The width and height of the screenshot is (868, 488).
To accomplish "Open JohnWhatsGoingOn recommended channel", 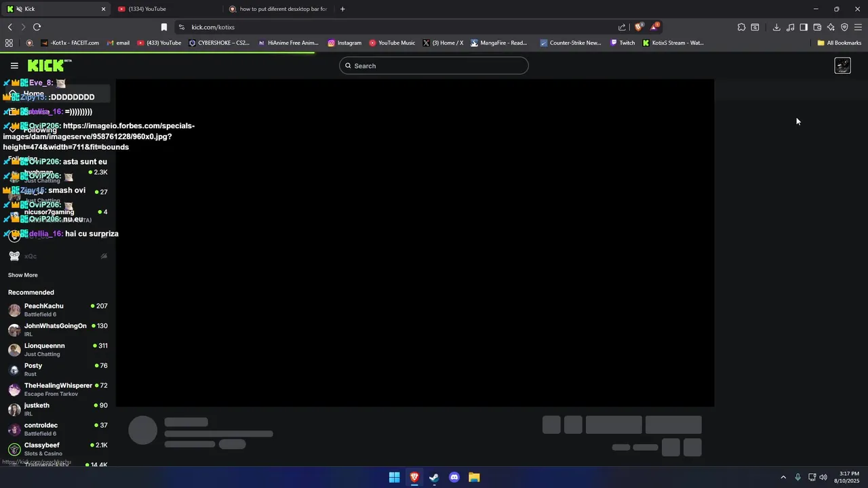I will click(x=58, y=329).
